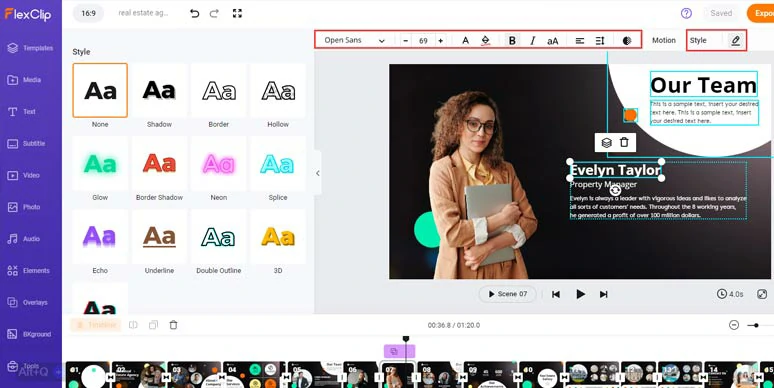Click the Timeline button
Image resolution: width=774 pixels, height=388 pixels.
click(x=96, y=325)
